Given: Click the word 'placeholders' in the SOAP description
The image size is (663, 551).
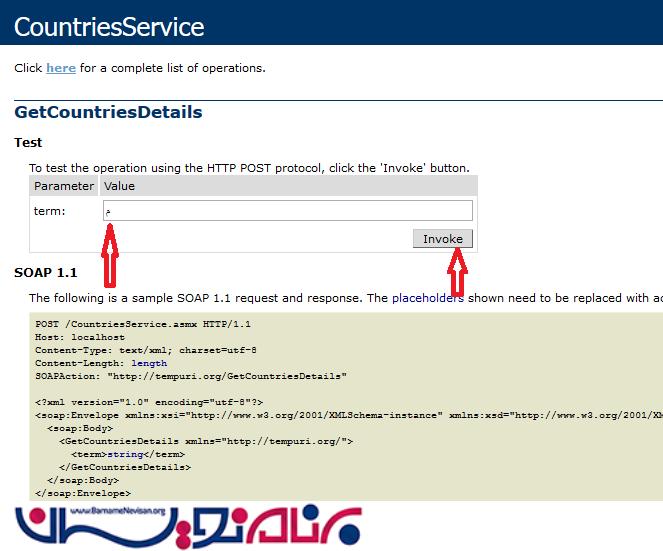Looking at the screenshot, I should (x=427, y=298).
